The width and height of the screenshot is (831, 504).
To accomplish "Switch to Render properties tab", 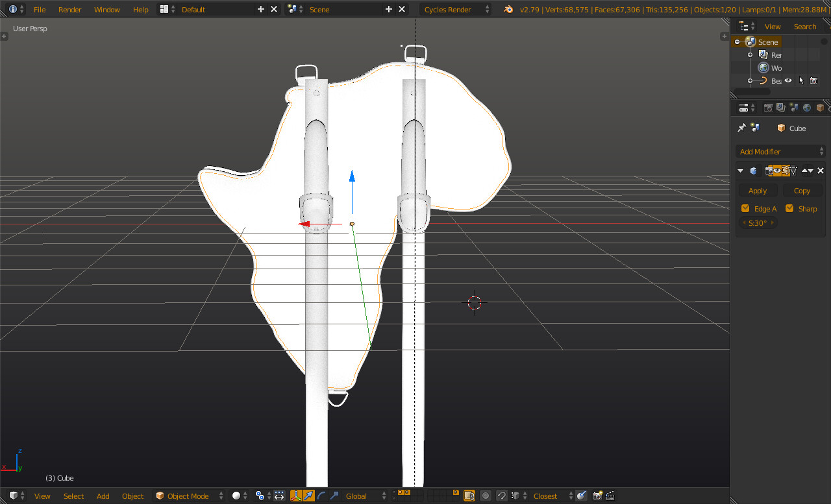I will pos(768,108).
